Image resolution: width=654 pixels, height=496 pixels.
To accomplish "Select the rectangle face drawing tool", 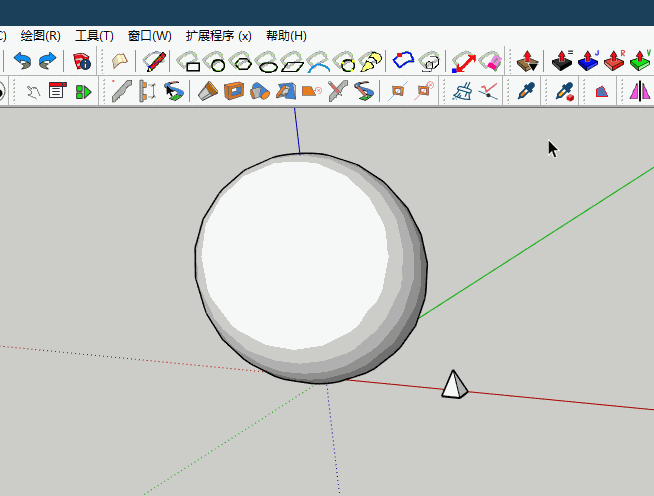I will tap(189, 62).
